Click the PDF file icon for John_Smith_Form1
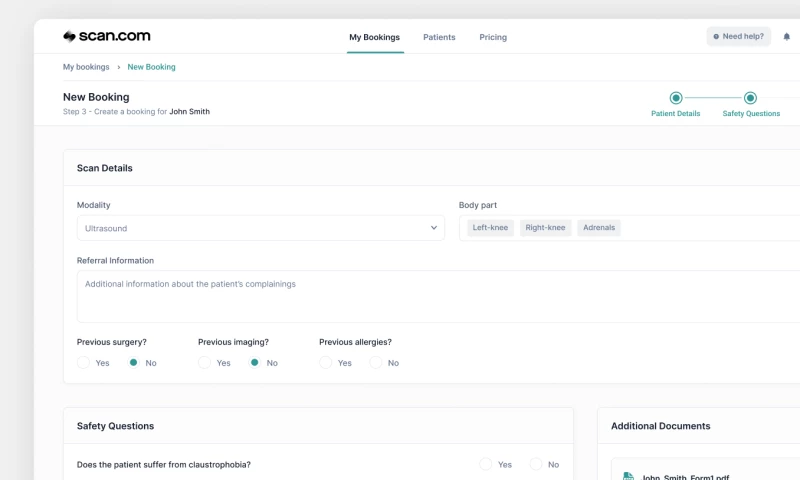Viewport: 800px width, 480px height. click(x=627, y=476)
